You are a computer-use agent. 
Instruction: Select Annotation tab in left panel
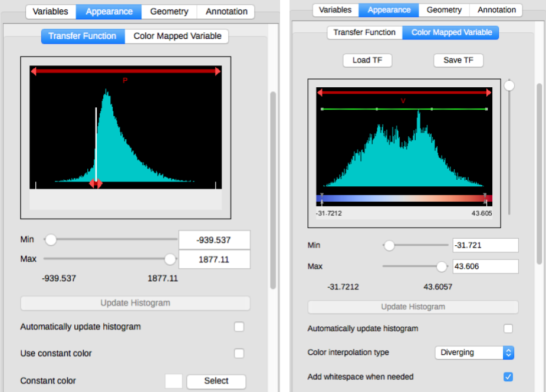226,11
